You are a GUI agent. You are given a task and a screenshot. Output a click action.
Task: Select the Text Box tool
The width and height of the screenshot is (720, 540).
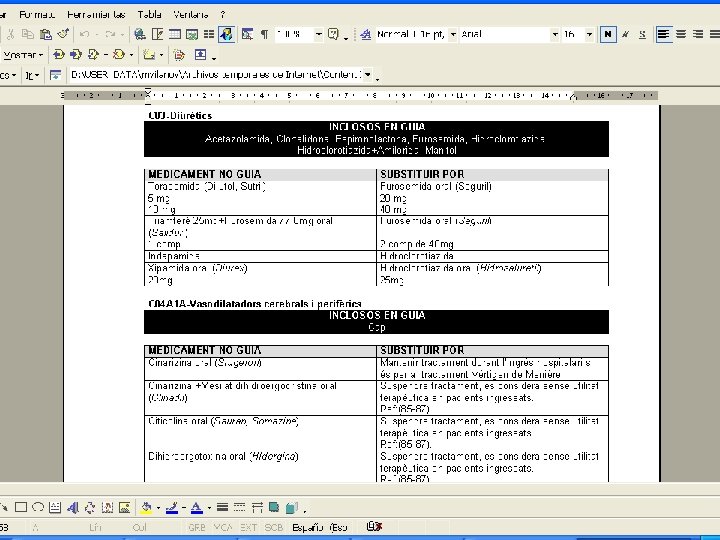coord(55,507)
